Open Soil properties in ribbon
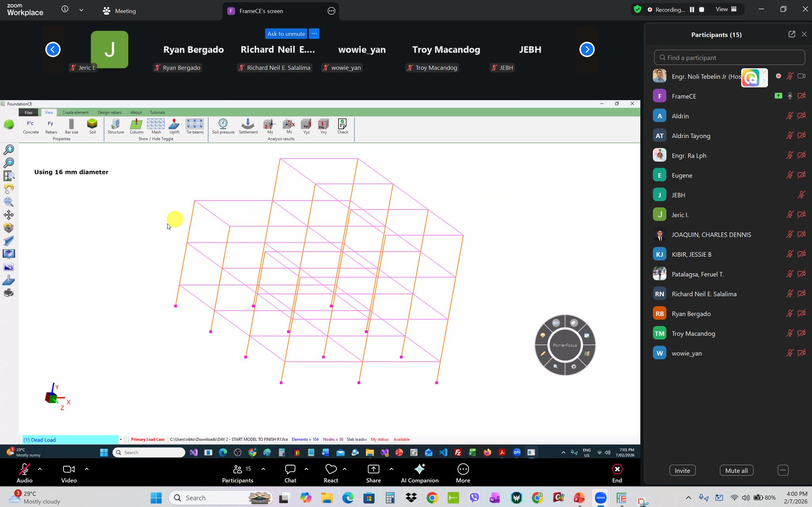The width and height of the screenshot is (812, 507). coord(92,127)
